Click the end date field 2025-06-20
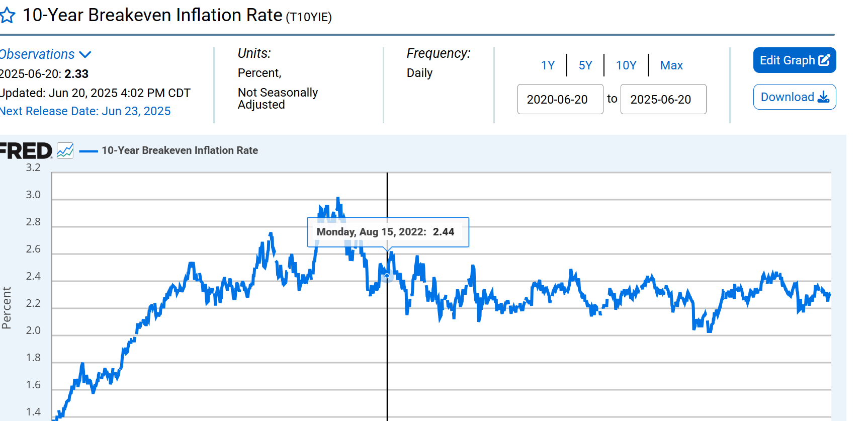 point(663,99)
